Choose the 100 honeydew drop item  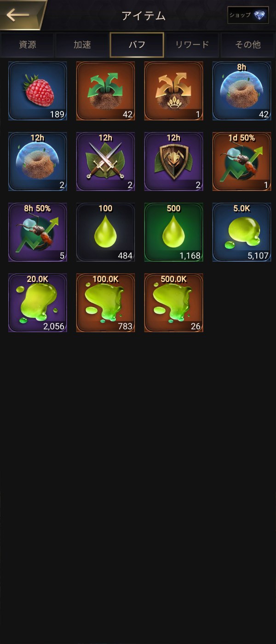point(106,233)
